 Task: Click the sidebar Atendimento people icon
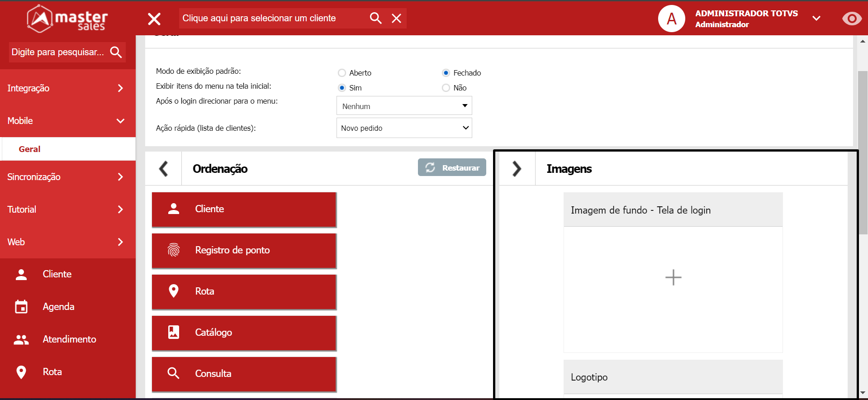click(21, 339)
